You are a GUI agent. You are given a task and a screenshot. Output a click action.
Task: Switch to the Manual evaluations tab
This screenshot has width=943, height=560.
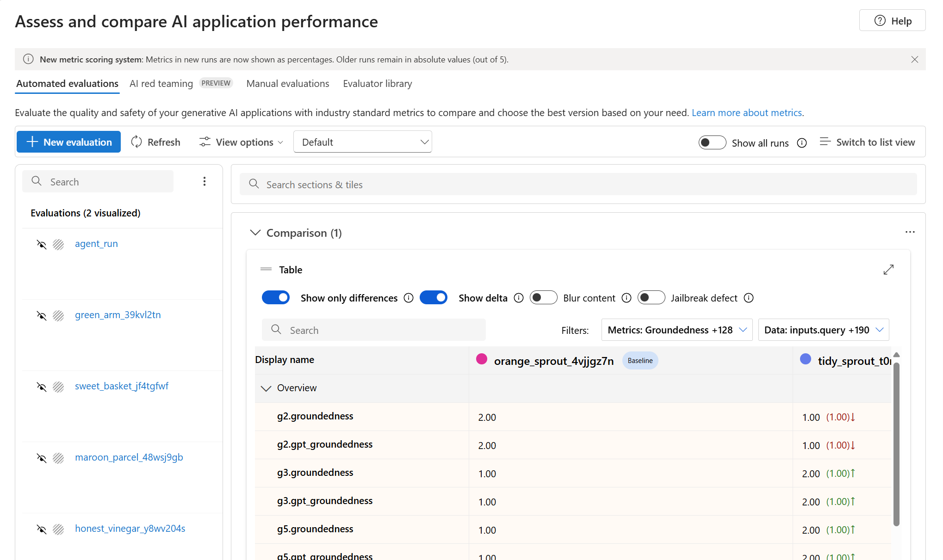click(x=288, y=84)
